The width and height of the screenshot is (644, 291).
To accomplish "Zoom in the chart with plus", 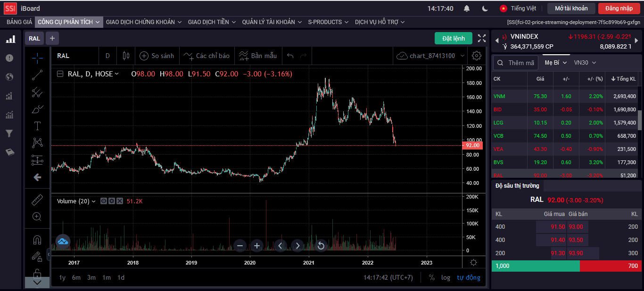I will (x=257, y=245).
